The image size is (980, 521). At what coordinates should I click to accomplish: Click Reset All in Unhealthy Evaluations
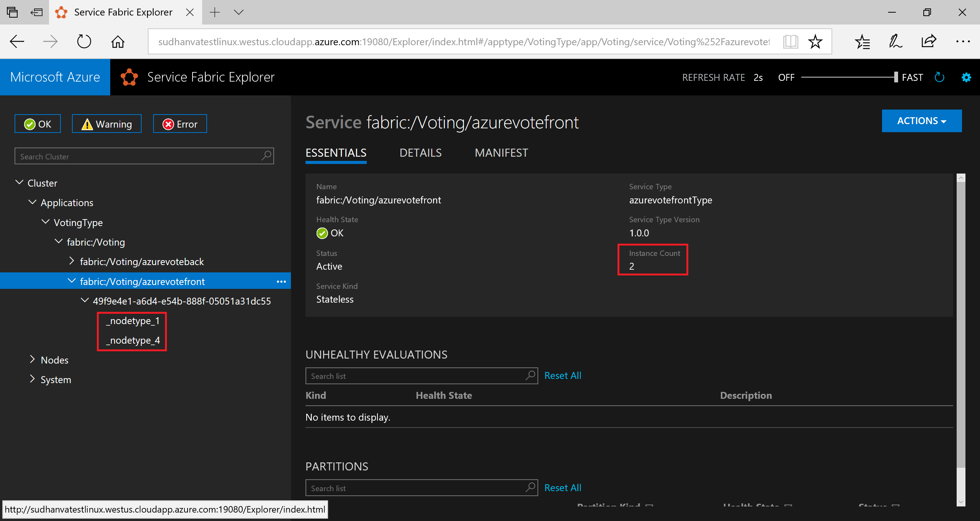pyautogui.click(x=561, y=375)
